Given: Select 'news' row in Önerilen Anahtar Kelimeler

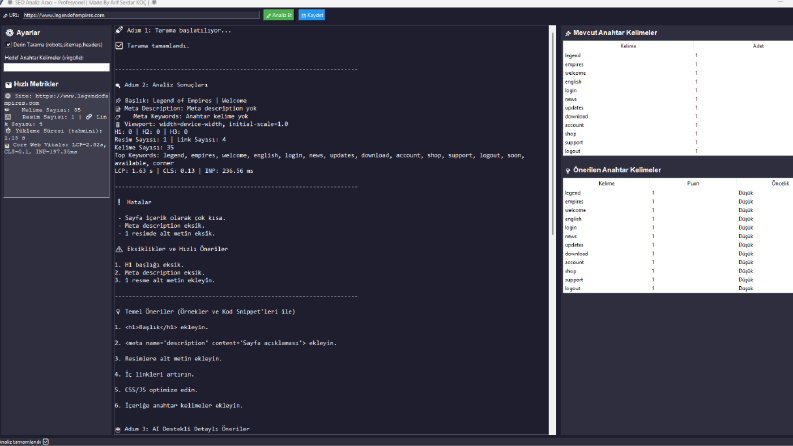Looking at the screenshot, I should (678, 236).
